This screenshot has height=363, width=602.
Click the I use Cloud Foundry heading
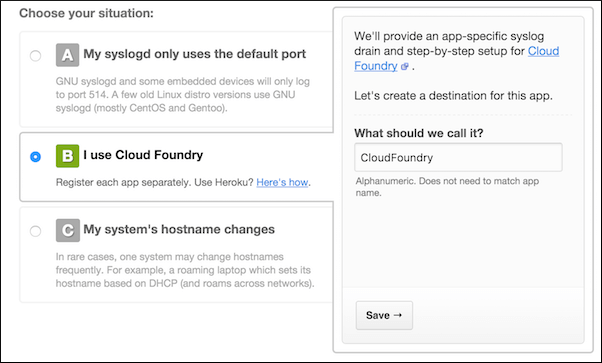pyautogui.click(x=143, y=155)
